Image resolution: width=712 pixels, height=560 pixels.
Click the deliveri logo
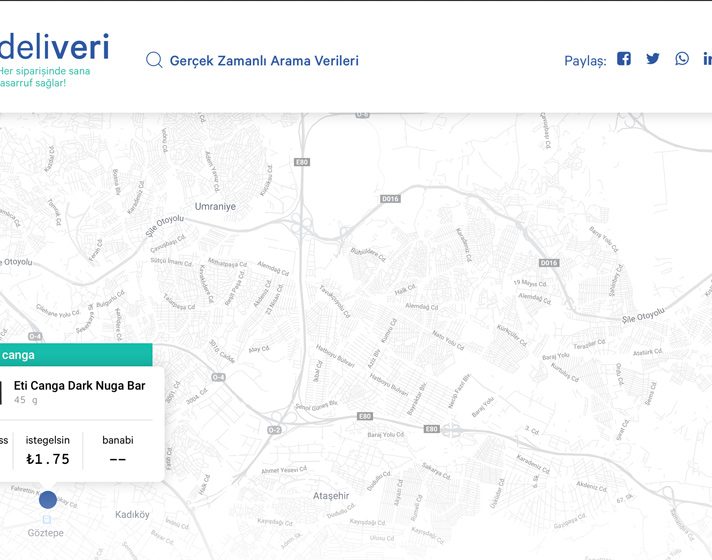(54, 46)
